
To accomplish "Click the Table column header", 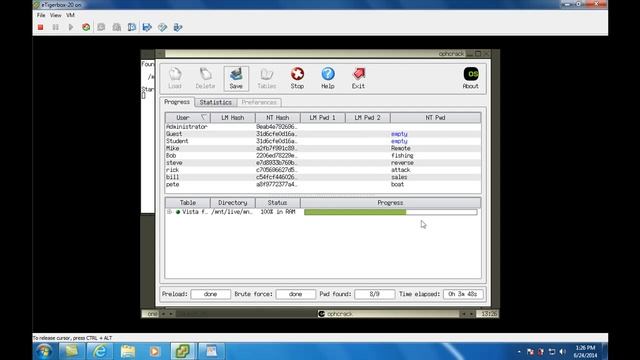I will pyautogui.click(x=188, y=202).
